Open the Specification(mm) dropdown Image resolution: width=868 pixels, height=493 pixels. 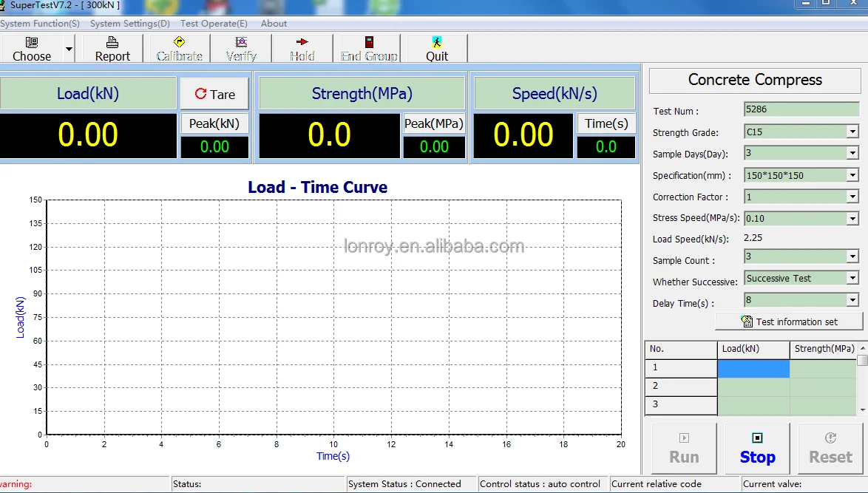[x=852, y=175]
